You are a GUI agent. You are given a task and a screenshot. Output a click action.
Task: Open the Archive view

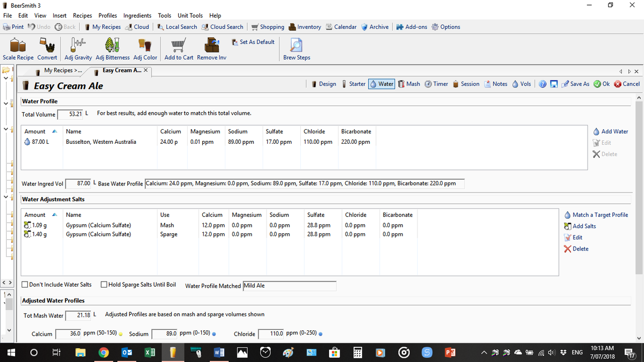pos(375,27)
